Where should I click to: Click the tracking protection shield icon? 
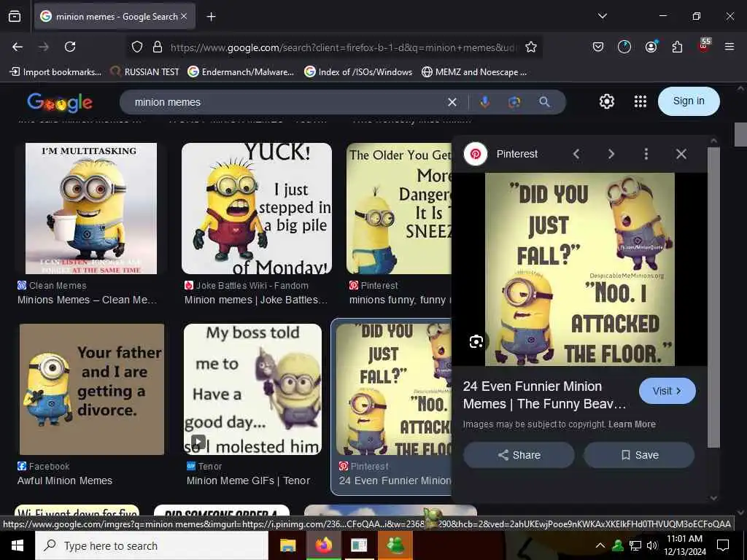[x=137, y=47]
